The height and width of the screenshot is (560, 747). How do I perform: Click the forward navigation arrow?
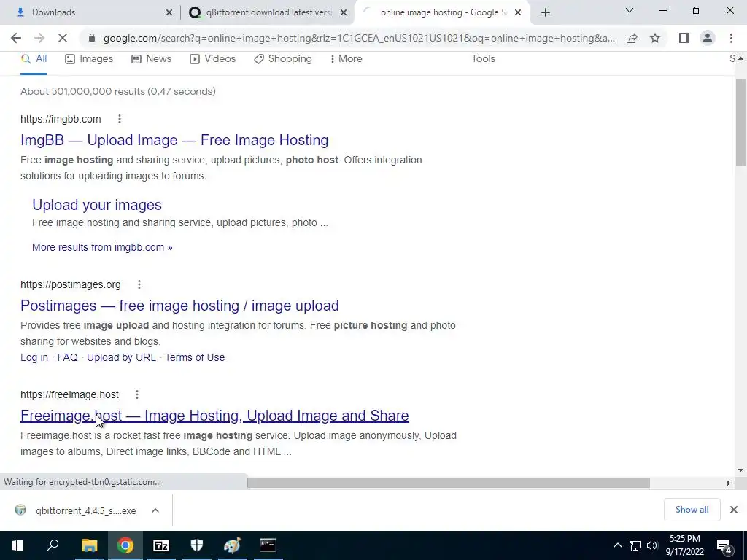pyautogui.click(x=39, y=38)
